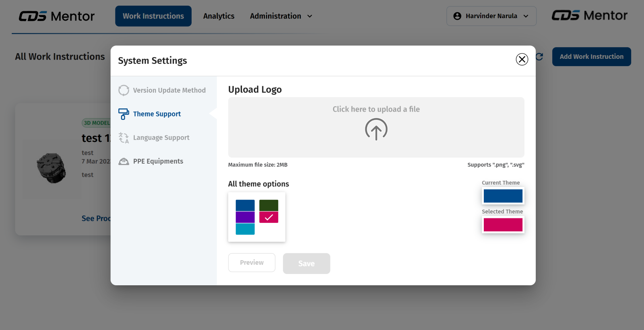Click the Add Work Instruction button

[591, 57]
